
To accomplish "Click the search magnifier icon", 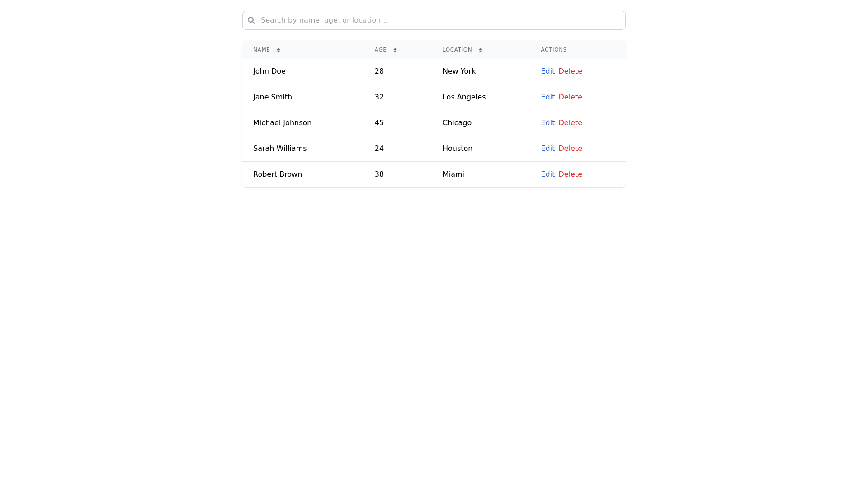I will pyautogui.click(x=251, y=20).
